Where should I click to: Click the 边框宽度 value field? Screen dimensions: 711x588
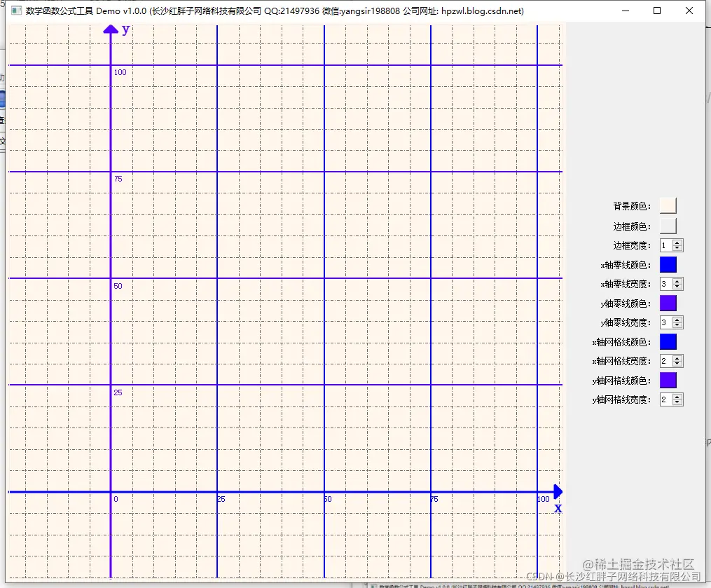point(667,245)
